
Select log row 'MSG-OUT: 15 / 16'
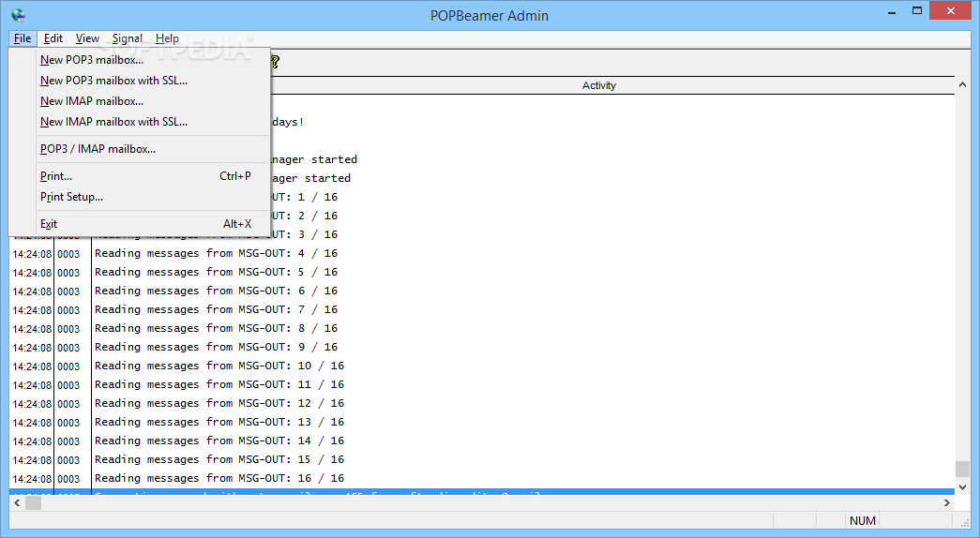coord(482,460)
